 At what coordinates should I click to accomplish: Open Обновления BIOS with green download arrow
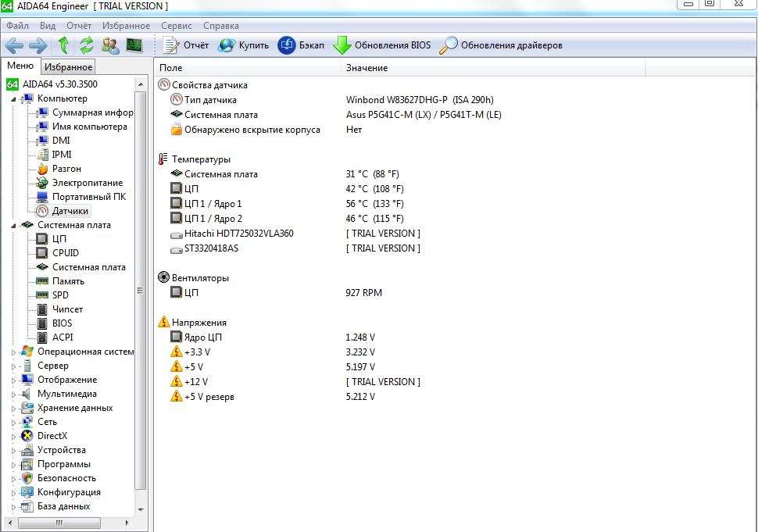(382, 45)
